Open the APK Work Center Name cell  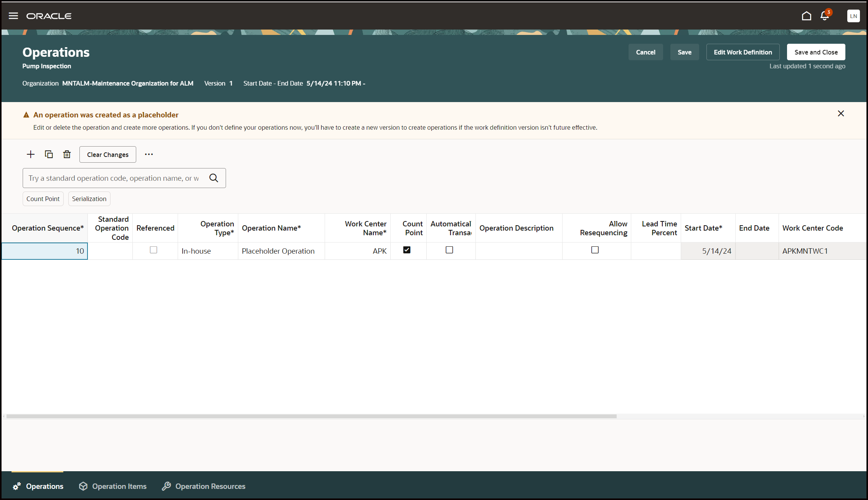click(357, 251)
